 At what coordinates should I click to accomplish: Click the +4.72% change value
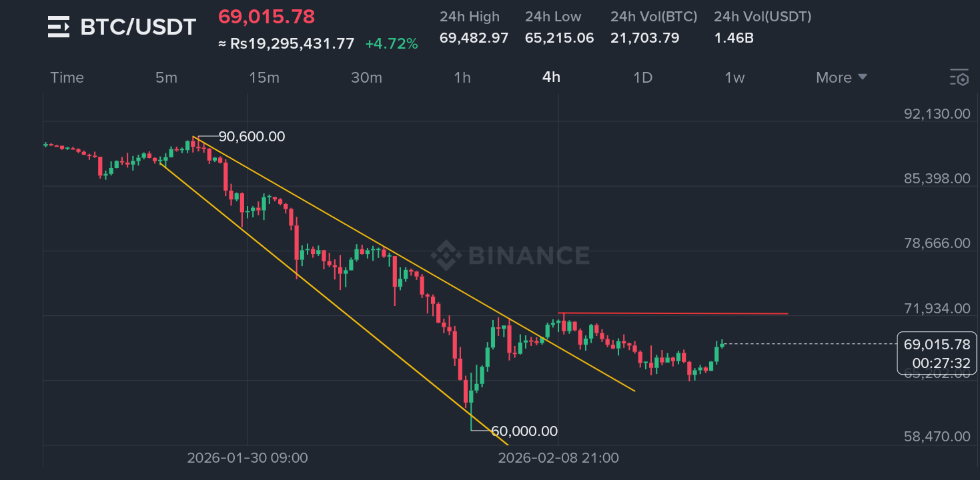(x=392, y=44)
